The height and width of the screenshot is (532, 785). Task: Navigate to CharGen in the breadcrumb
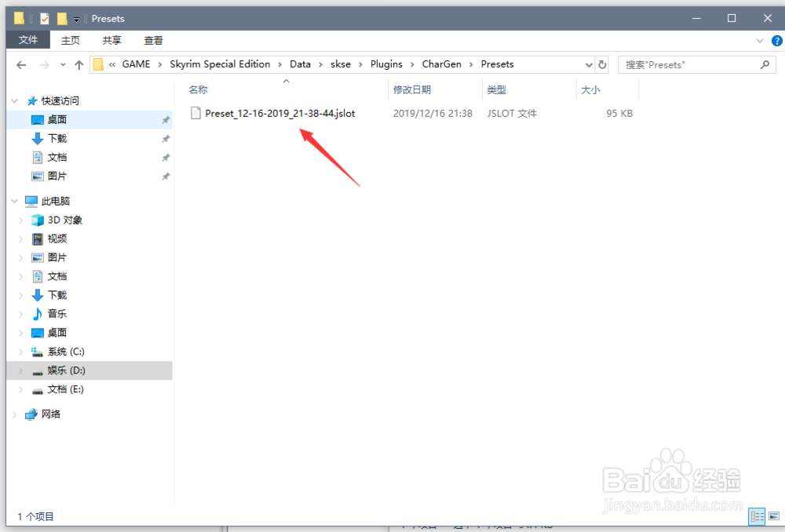coord(441,64)
